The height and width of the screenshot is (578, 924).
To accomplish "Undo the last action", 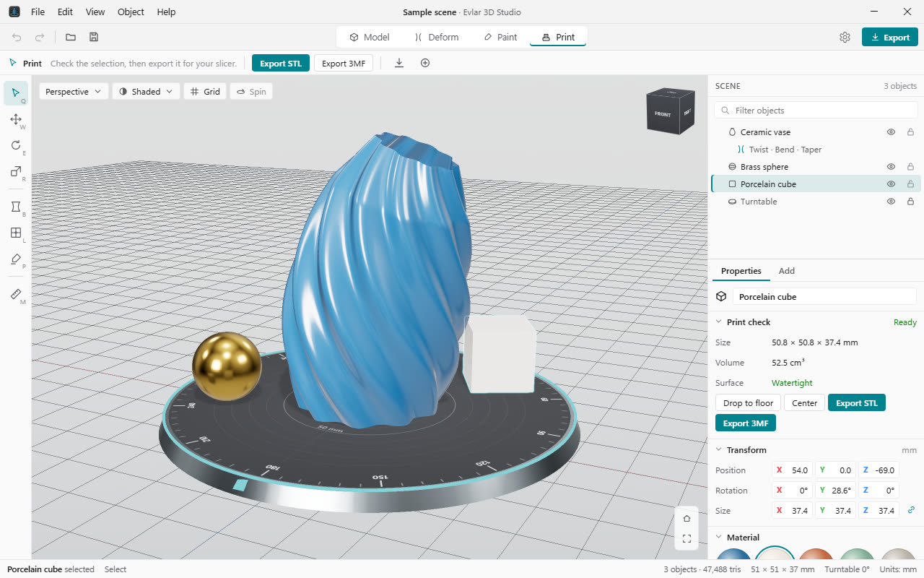I will tap(17, 37).
